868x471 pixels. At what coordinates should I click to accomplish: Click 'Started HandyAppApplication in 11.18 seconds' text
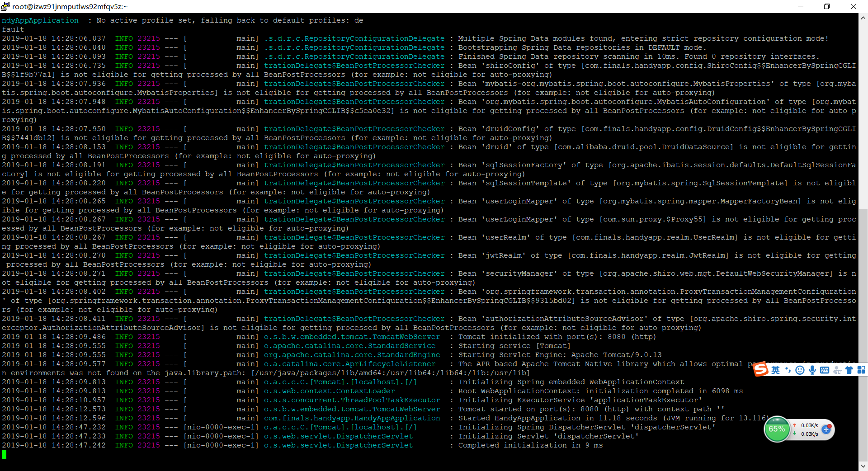pyautogui.click(x=558, y=418)
